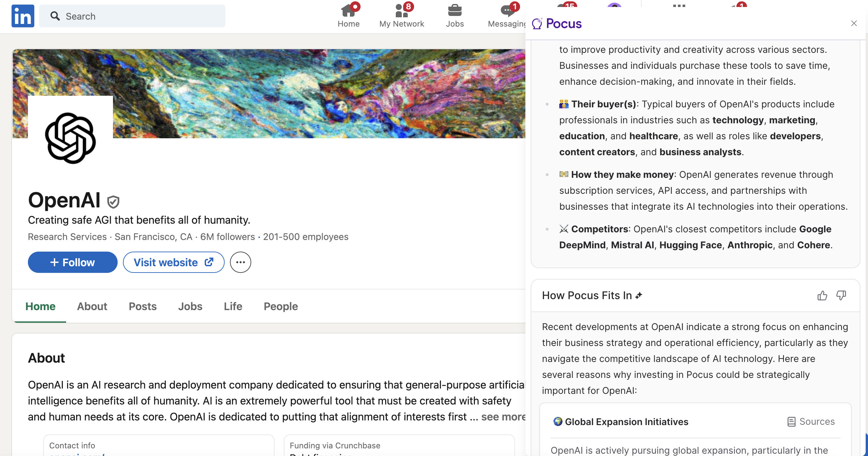Screen dimensions: 868x456
Task: Open the Posts tab
Action: point(143,306)
